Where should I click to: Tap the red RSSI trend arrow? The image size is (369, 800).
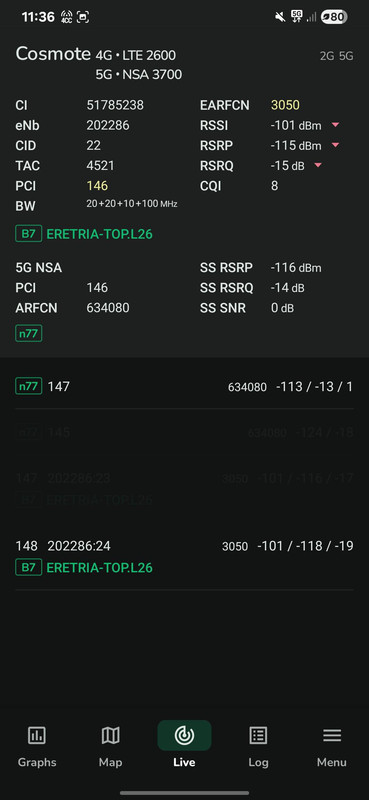coord(335,125)
